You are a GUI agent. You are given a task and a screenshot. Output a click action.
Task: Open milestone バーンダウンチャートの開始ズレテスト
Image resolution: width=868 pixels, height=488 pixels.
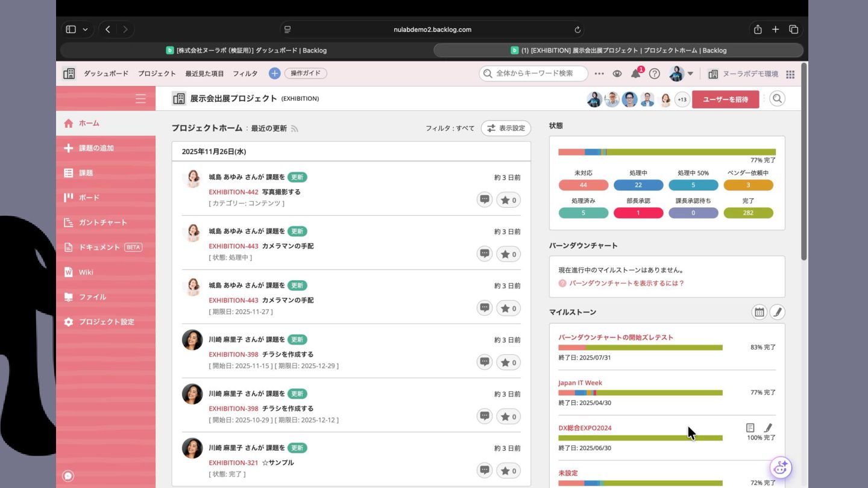click(615, 337)
